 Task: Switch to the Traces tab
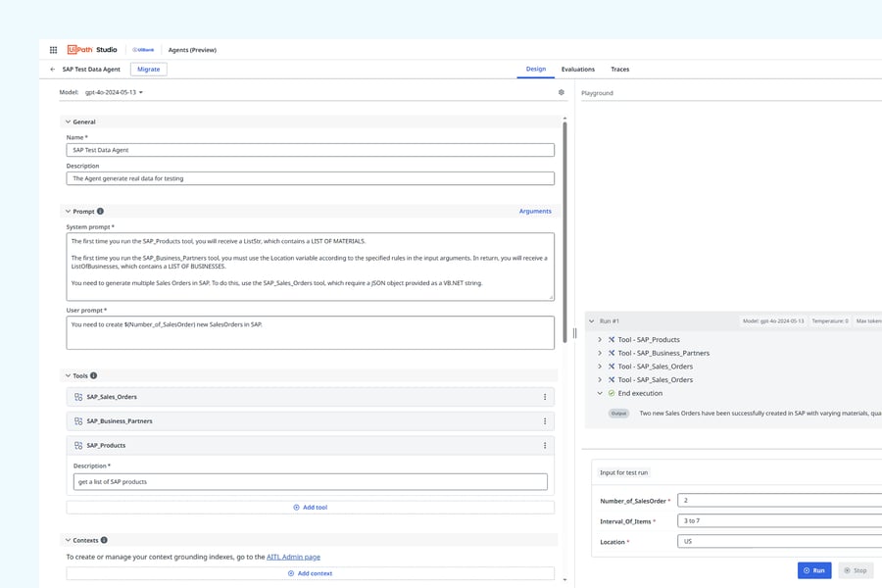click(x=620, y=70)
